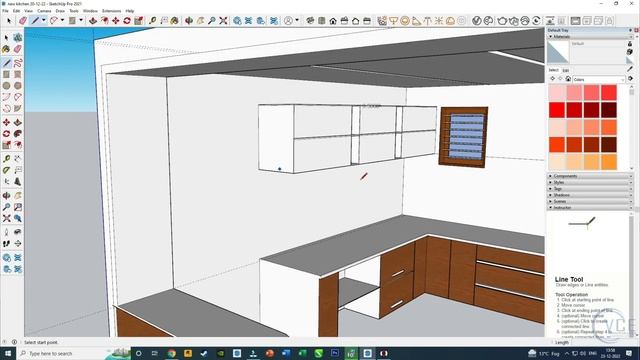Open the File menu
Viewport: 640px width, 360px height.
[x=5, y=11]
